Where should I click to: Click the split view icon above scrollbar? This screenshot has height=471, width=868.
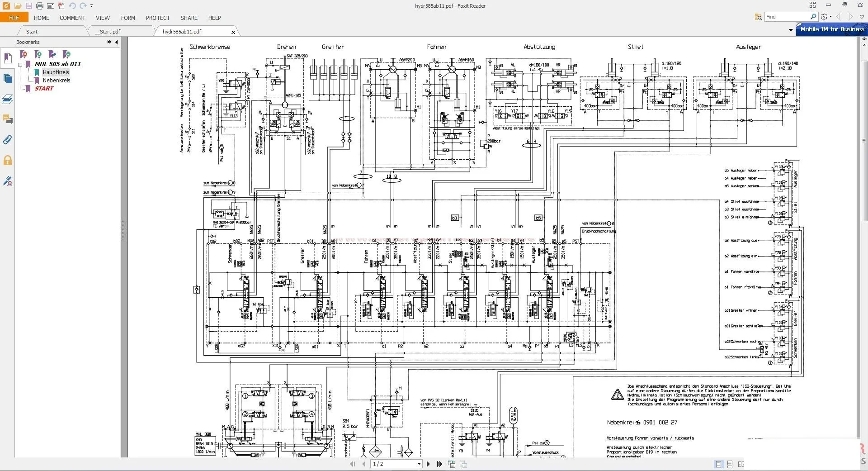pos(863,39)
